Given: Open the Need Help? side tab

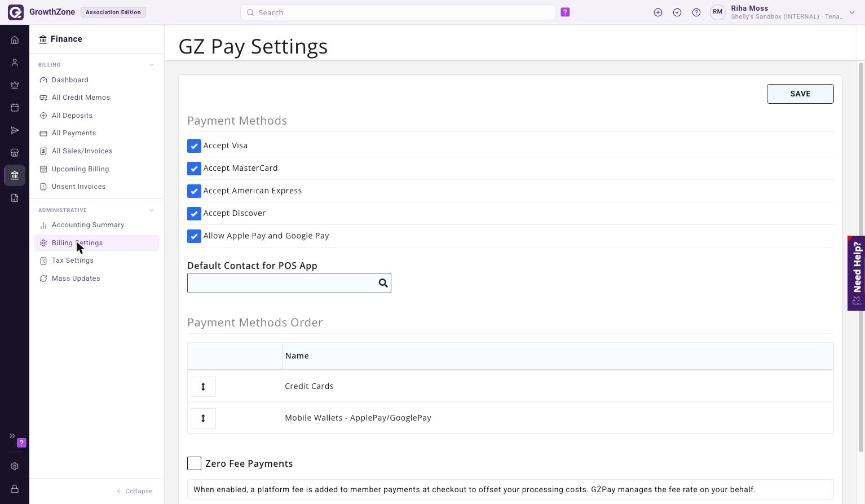Looking at the screenshot, I should (x=856, y=274).
